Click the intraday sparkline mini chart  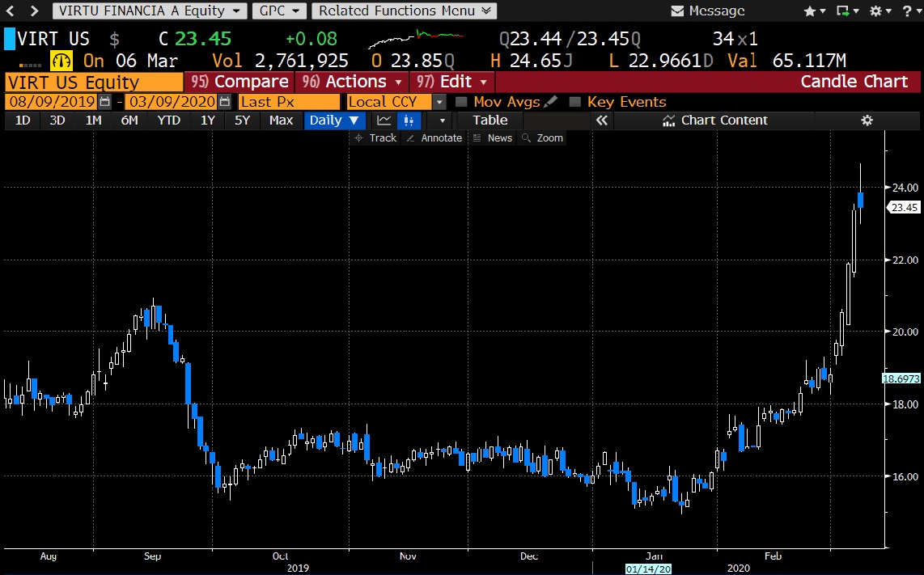pyautogui.click(x=416, y=39)
